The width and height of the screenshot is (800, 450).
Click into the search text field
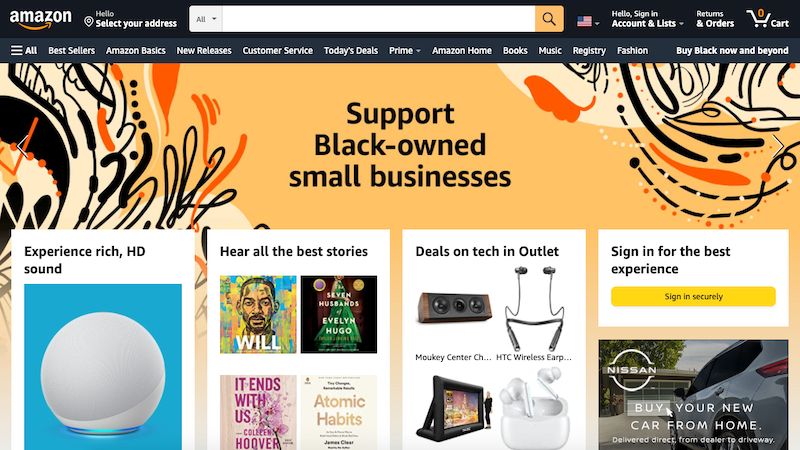tap(379, 19)
